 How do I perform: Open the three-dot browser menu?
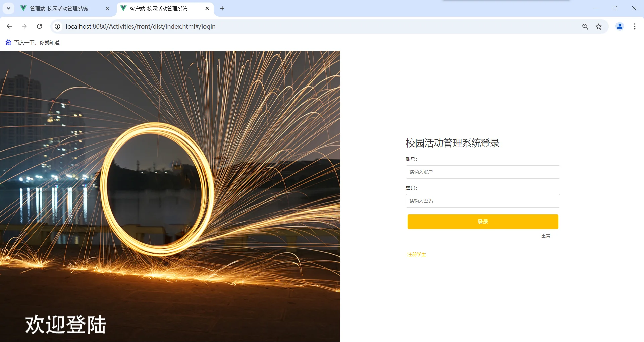pos(635,26)
